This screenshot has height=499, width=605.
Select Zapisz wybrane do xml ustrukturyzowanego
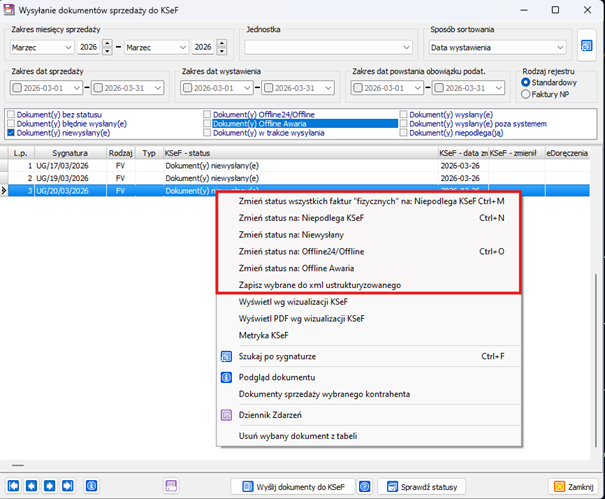pos(320,285)
